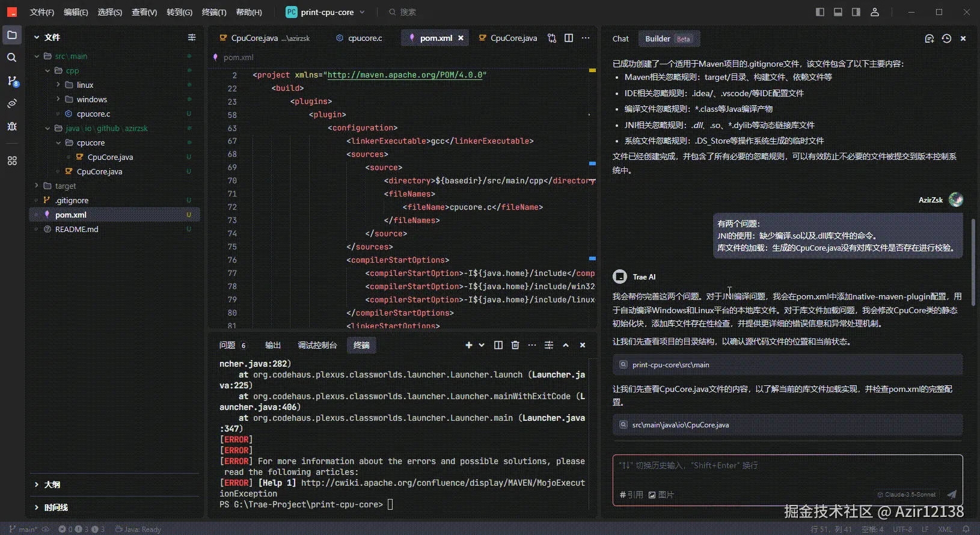Collapse the cpp folder

coord(48,70)
